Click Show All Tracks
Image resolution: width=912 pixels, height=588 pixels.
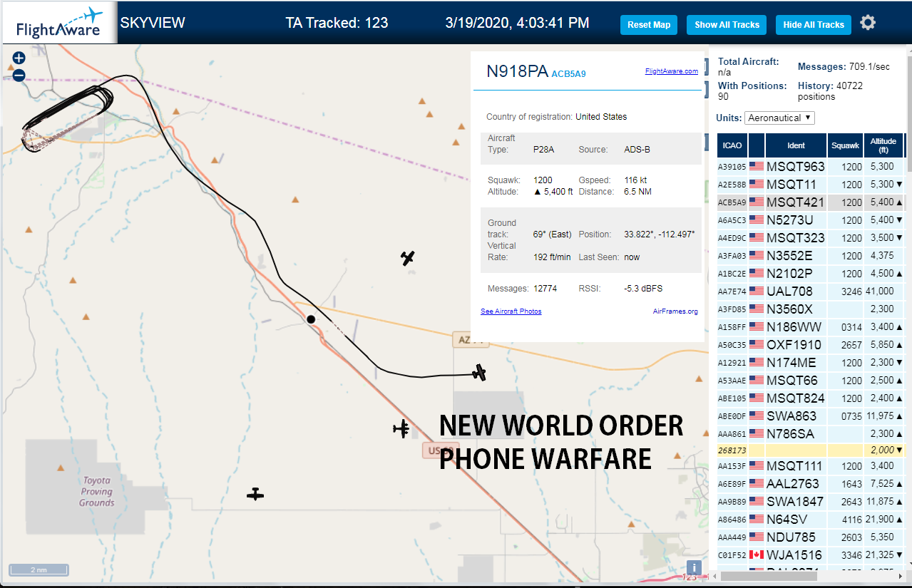coord(727,24)
